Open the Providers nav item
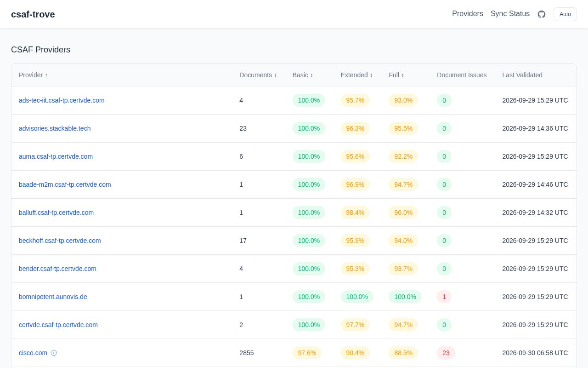Image resolution: width=588 pixels, height=368 pixels. pyautogui.click(x=468, y=14)
